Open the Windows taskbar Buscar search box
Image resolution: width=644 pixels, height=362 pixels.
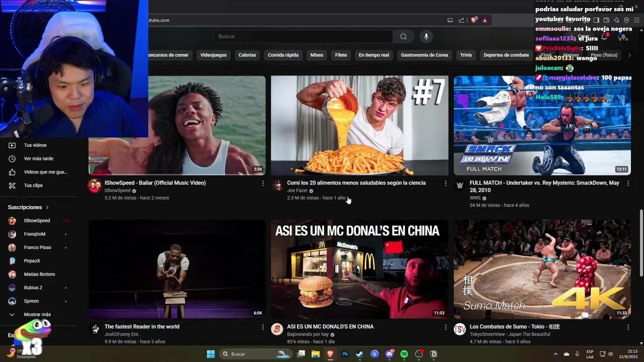pos(257,354)
